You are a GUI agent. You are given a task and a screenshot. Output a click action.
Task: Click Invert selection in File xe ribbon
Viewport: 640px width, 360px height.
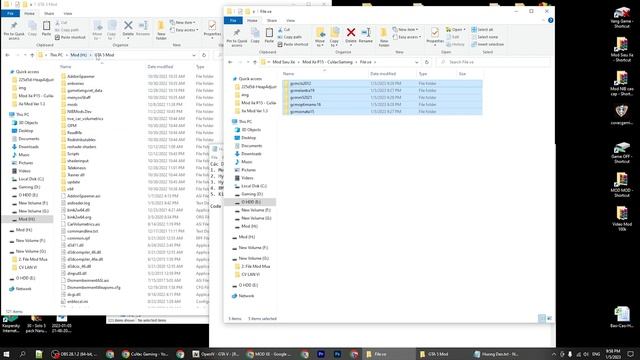[x=488, y=44]
